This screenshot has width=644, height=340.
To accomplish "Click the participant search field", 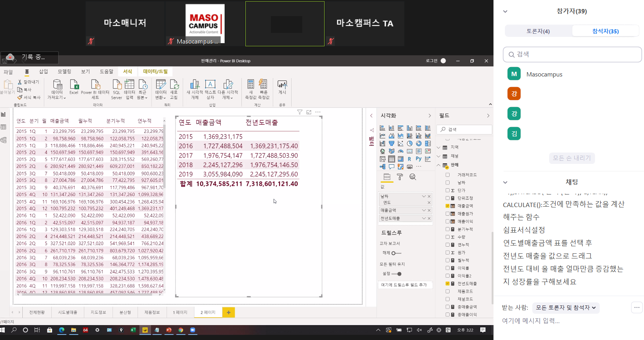I will [572, 55].
